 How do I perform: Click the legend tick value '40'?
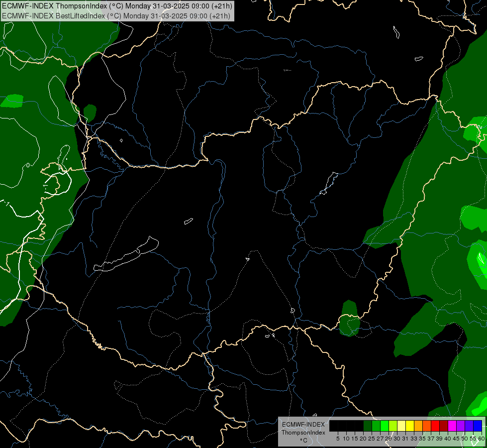point(448,439)
